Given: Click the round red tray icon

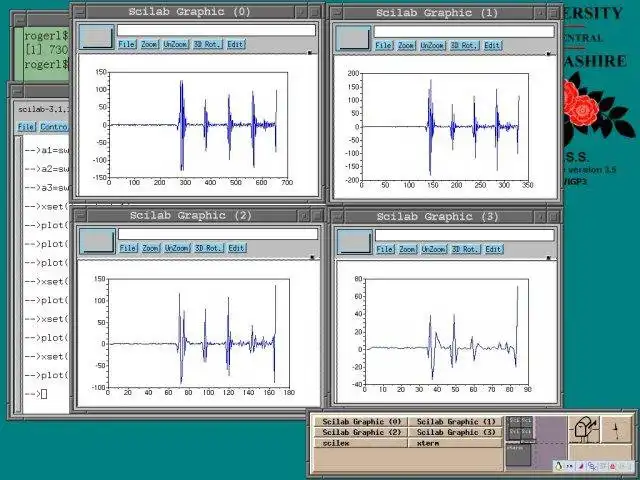Looking at the screenshot, I should [x=613, y=466].
